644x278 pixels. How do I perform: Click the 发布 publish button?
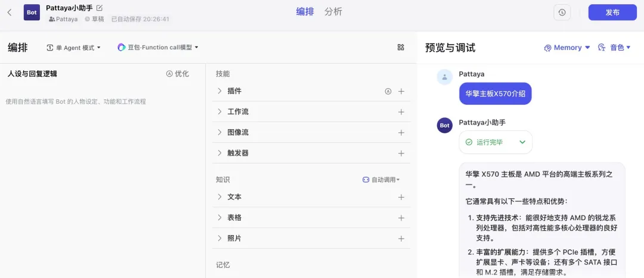pyautogui.click(x=612, y=13)
